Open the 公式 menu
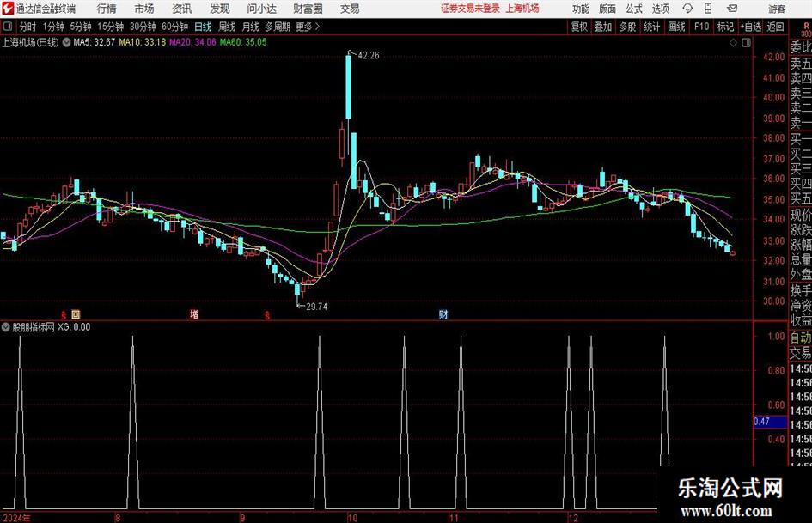Viewport: 812px width, 523px height. tap(633, 9)
